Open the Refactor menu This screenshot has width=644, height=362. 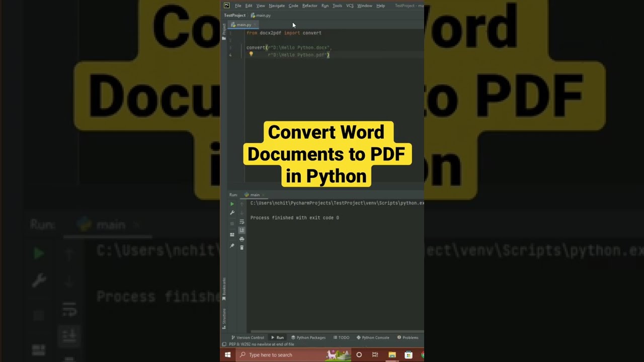(310, 6)
